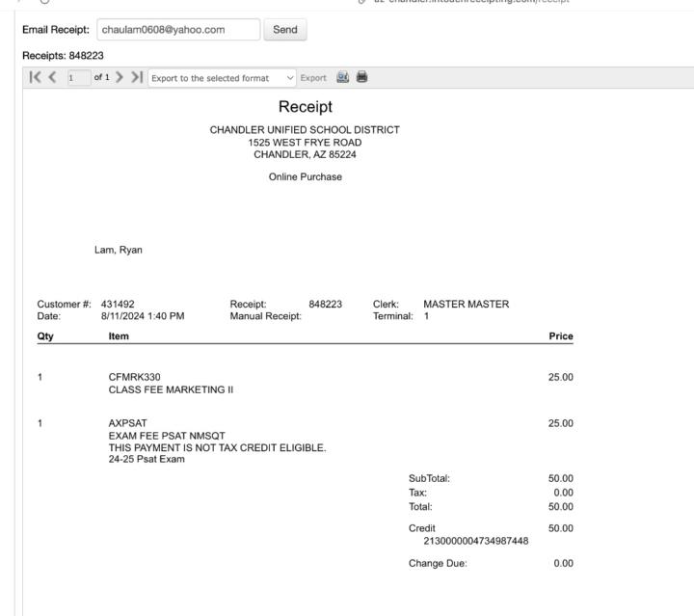Click the 24-25 Psat Exam note

(x=147, y=459)
